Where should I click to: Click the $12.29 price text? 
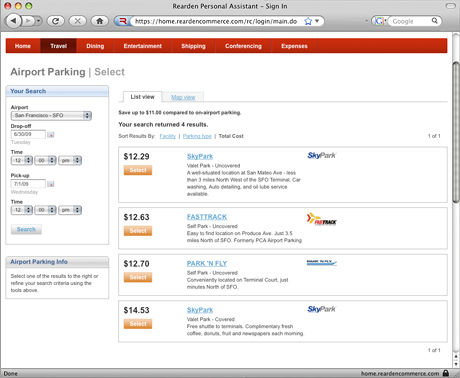136,157
